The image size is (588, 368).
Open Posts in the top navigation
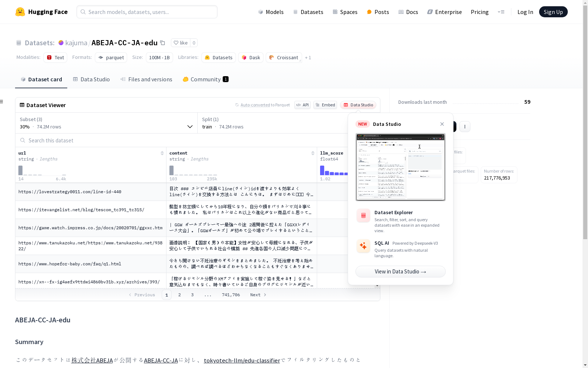[x=378, y=12]
